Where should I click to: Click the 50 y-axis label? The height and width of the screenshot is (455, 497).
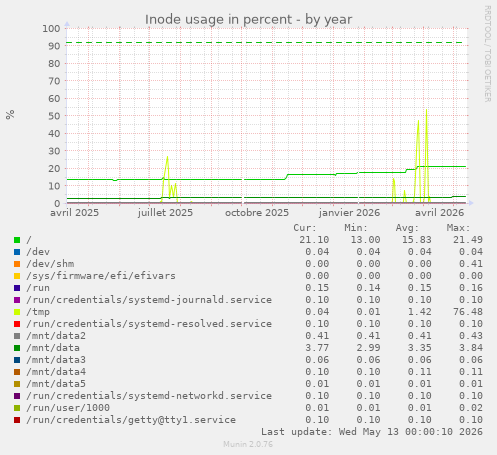coord(54,116)
